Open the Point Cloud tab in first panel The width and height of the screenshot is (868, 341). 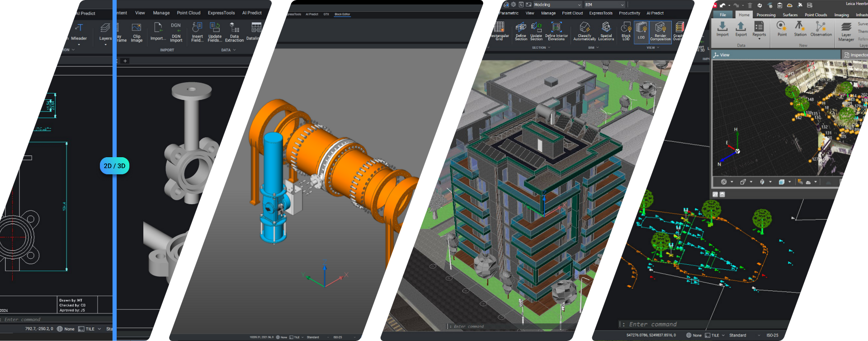coord(189,13)
